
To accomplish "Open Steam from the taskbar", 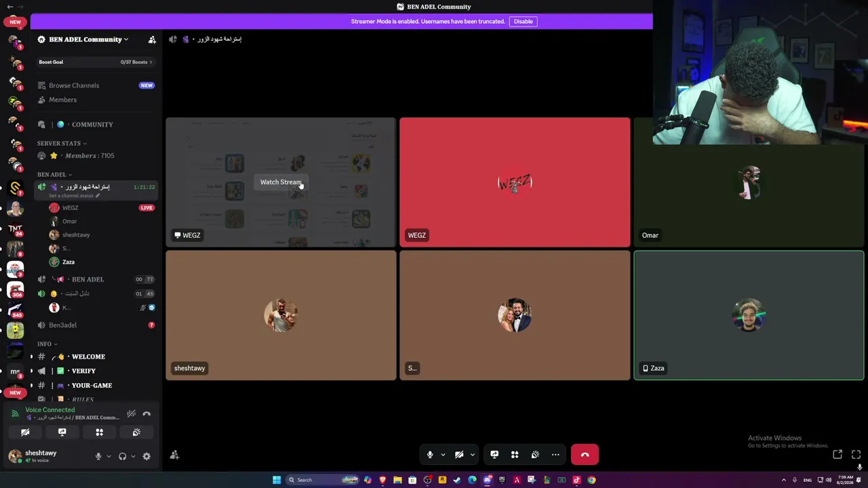I will pyautogui.click(x=457, y=480).
